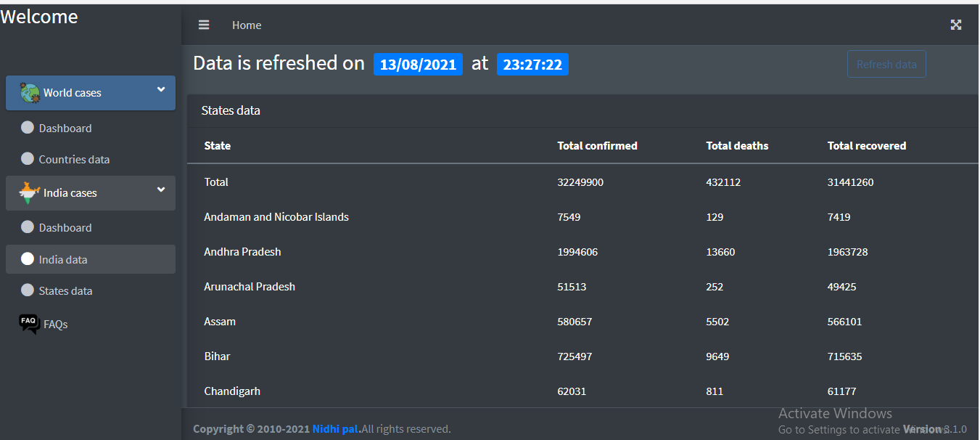
Task: Click the State column header
Action: click(218, 146)
